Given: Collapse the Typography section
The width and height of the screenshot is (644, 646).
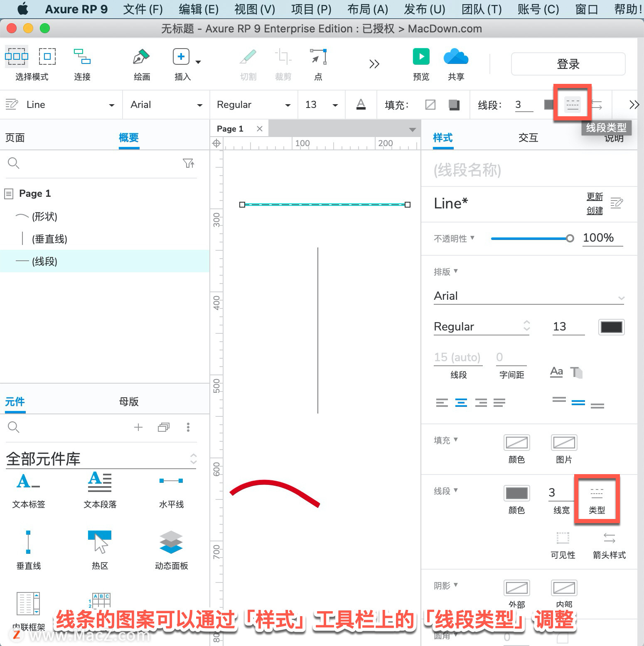Looking at the screenshot, I should point(446,272).
